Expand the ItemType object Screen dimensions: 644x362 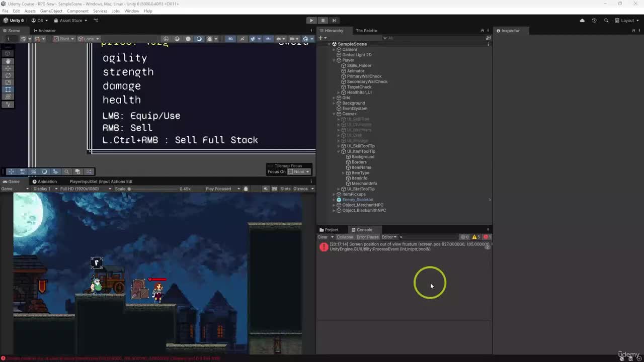(x=344, y=173)
